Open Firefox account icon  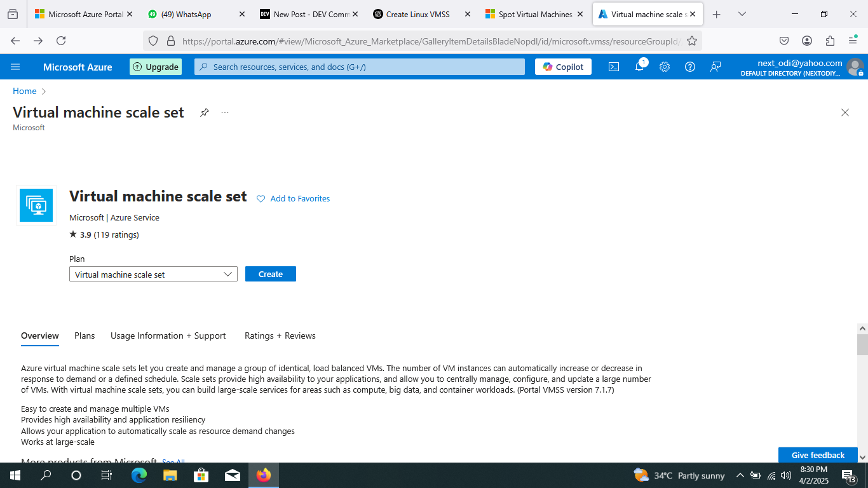tap(807, 41)
